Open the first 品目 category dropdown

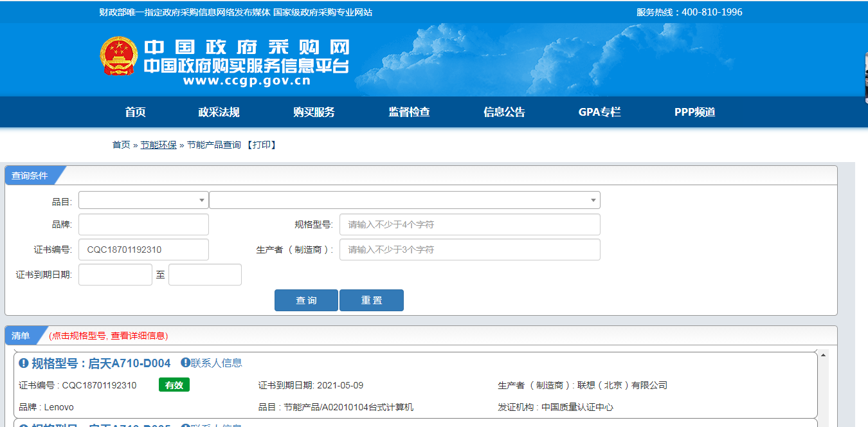tap(143, 200)
